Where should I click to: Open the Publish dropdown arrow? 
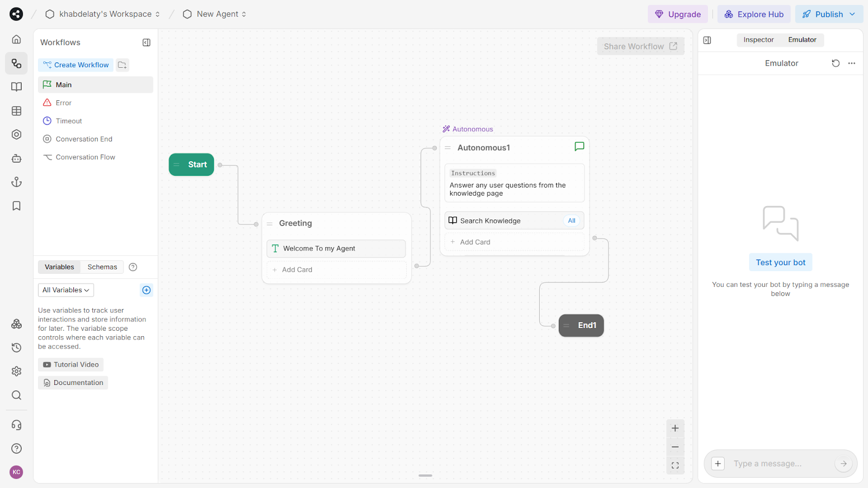coord(852,14)
